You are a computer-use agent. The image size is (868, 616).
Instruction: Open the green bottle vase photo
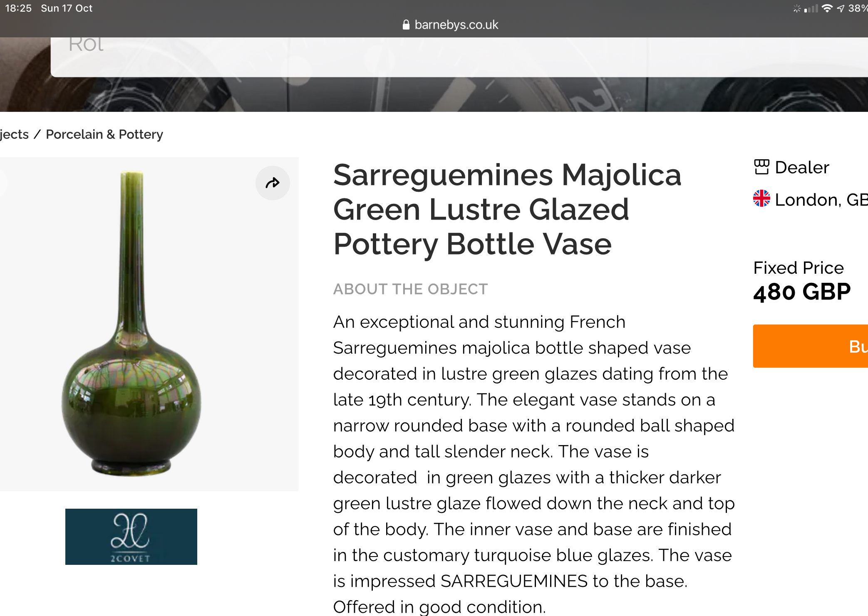click(x=131, y=324)
